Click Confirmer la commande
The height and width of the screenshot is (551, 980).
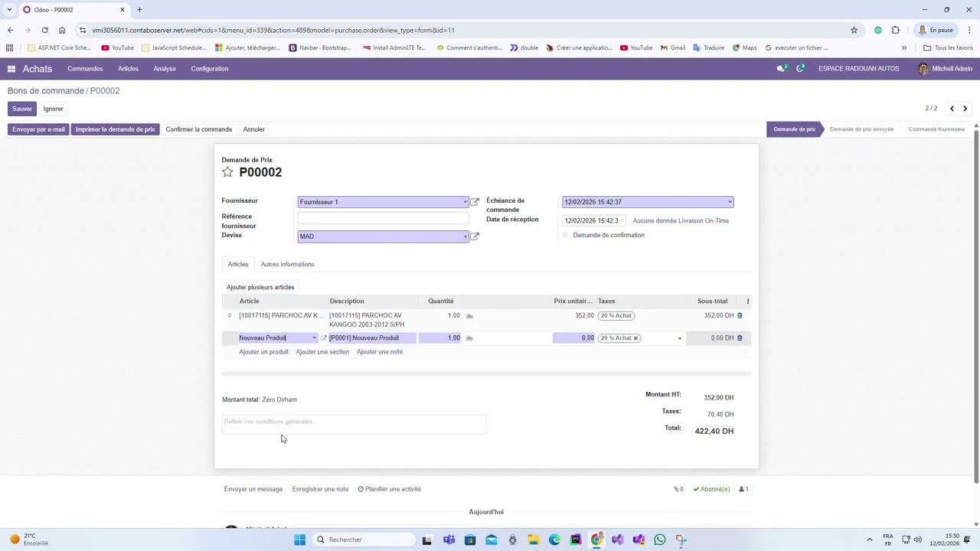(199, 129)
